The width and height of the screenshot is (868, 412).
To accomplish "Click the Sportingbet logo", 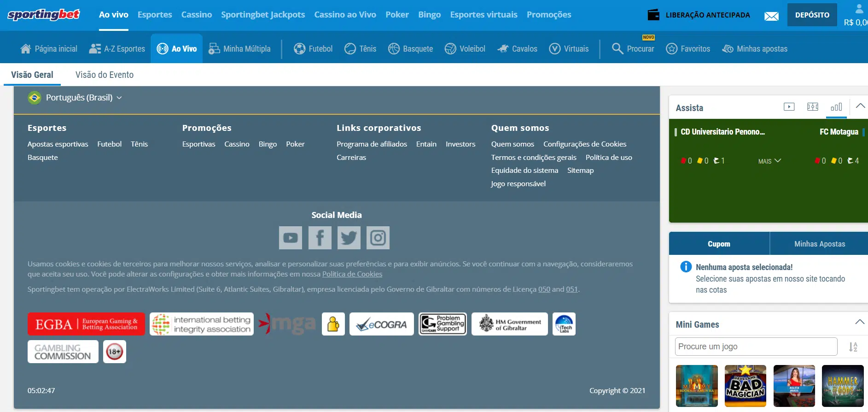I will (44, 15).
